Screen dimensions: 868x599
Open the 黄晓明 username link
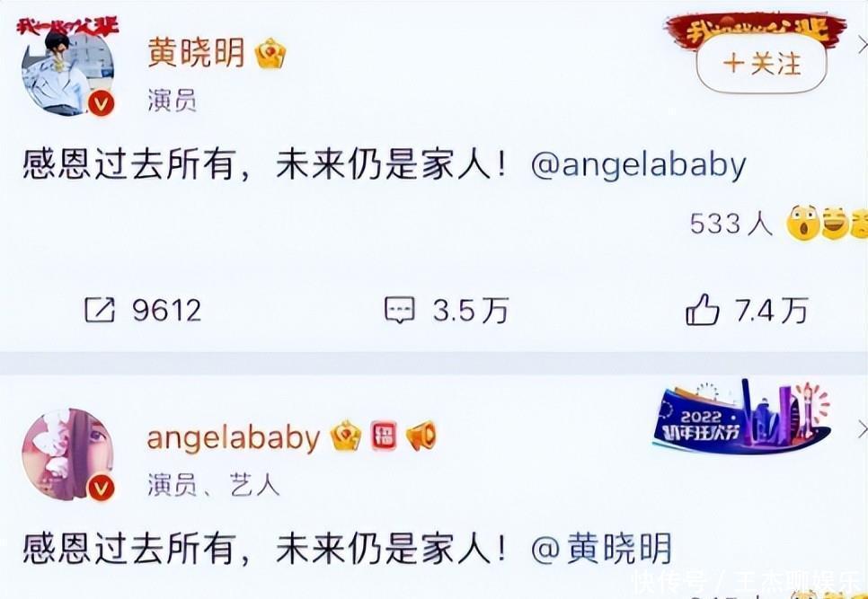pyautogui.click(x=195, y=54)
